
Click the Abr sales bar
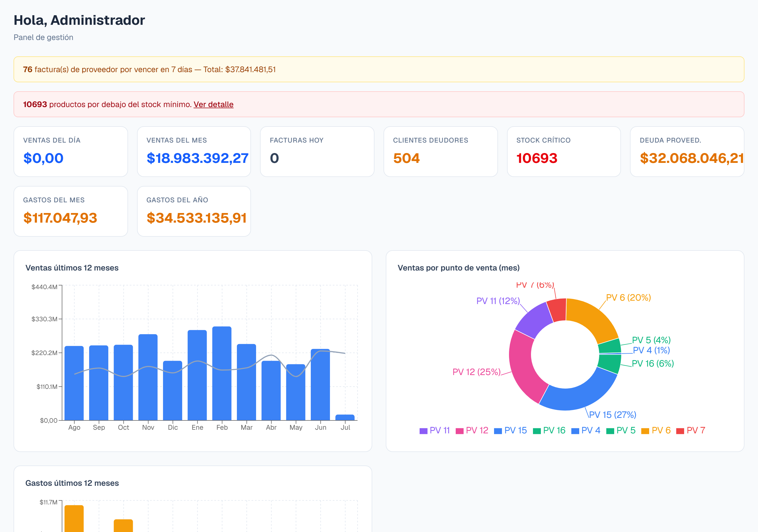pyautogui.click(x=271, y=391)
